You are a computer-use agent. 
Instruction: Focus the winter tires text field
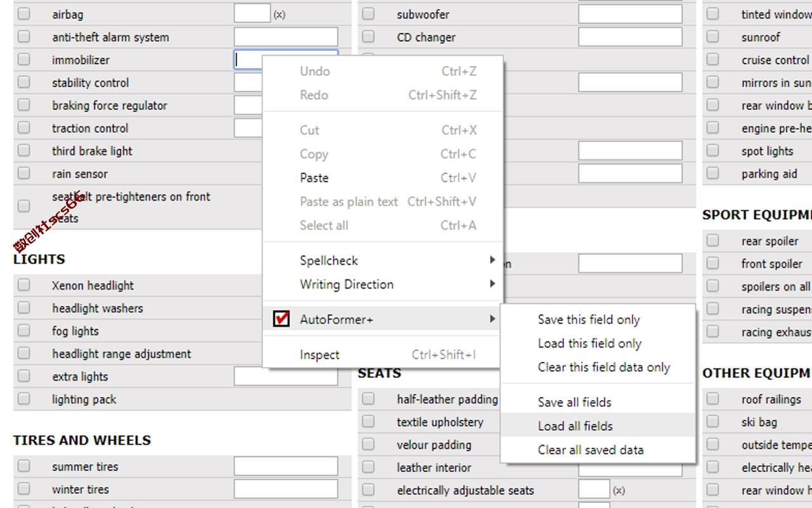coord(286,490)
